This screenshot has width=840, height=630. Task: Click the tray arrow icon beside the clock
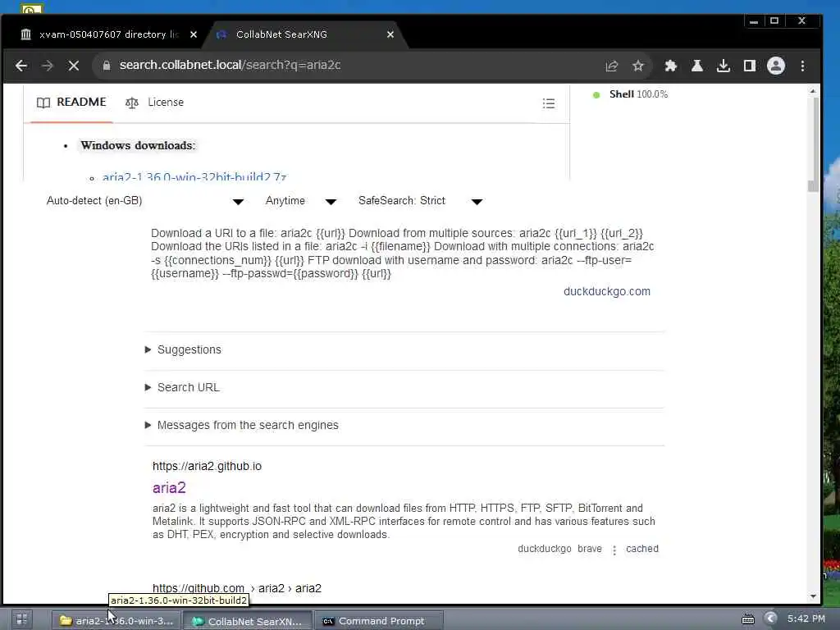[770, 619]
